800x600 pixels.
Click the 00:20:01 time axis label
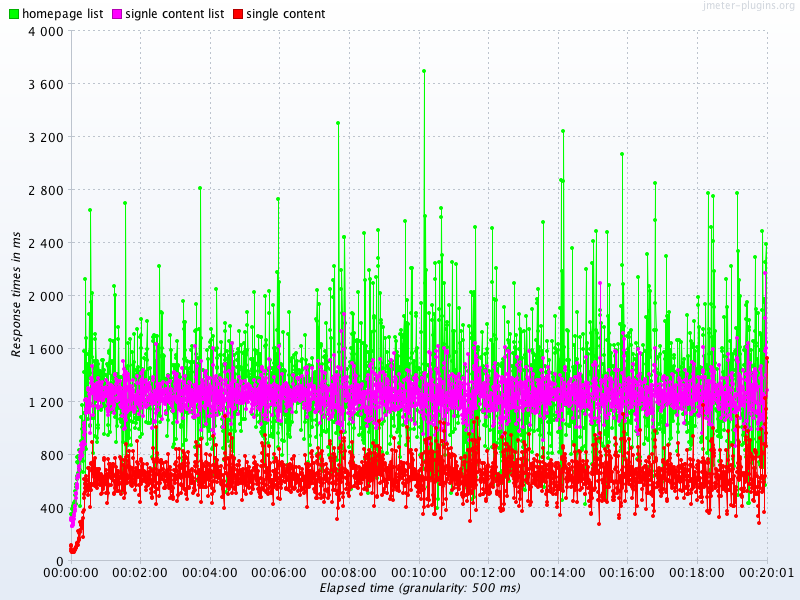[767, 574]
